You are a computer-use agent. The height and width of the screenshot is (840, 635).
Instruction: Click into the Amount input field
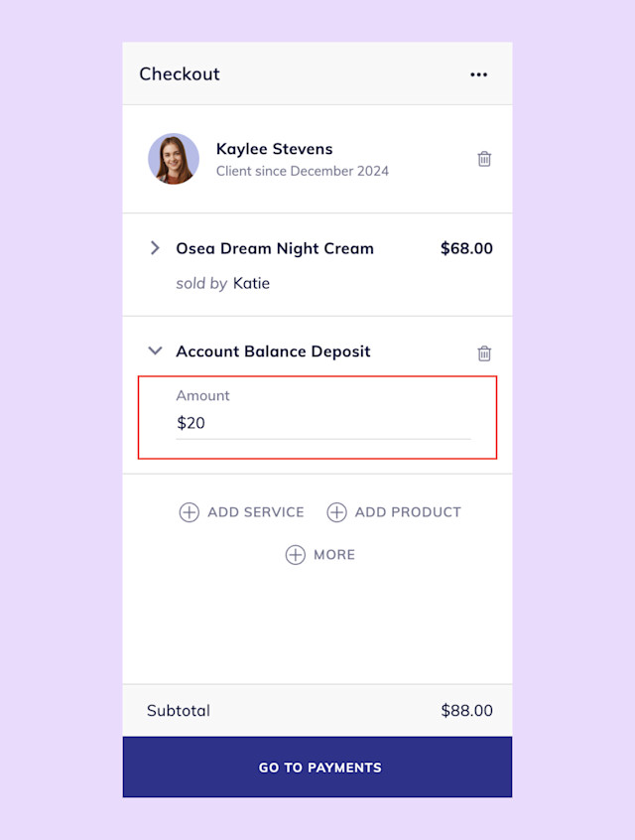click(x=323, y=423)
